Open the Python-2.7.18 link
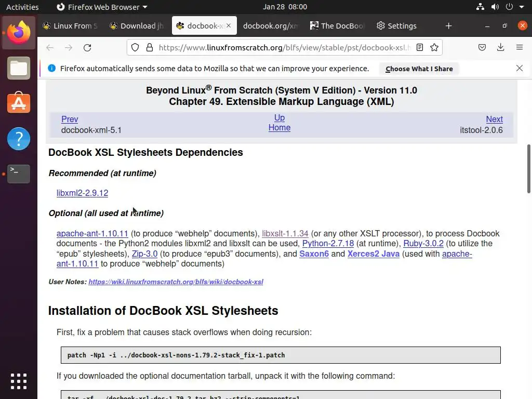The image size is (532, 399). pos(328,243)
